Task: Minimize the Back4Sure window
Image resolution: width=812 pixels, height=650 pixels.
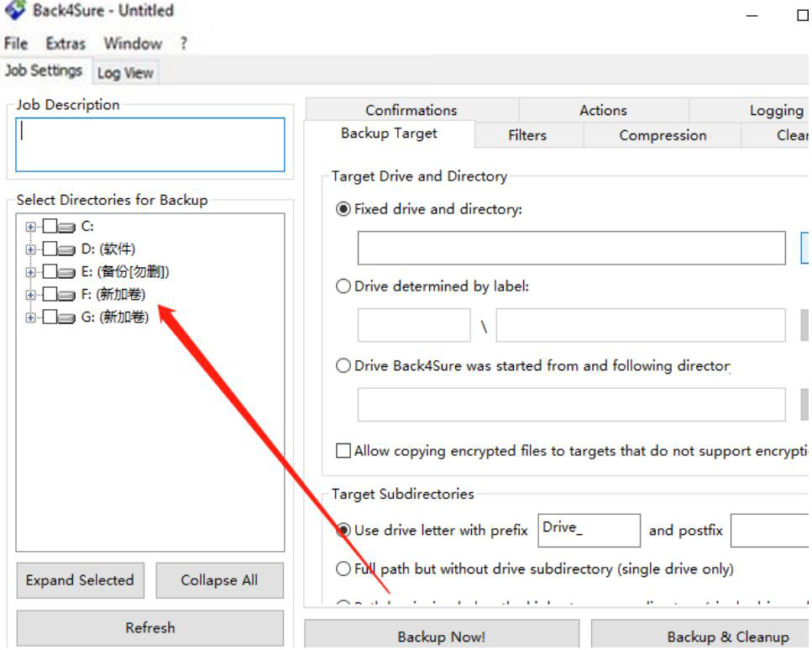Action: (752, 16)
